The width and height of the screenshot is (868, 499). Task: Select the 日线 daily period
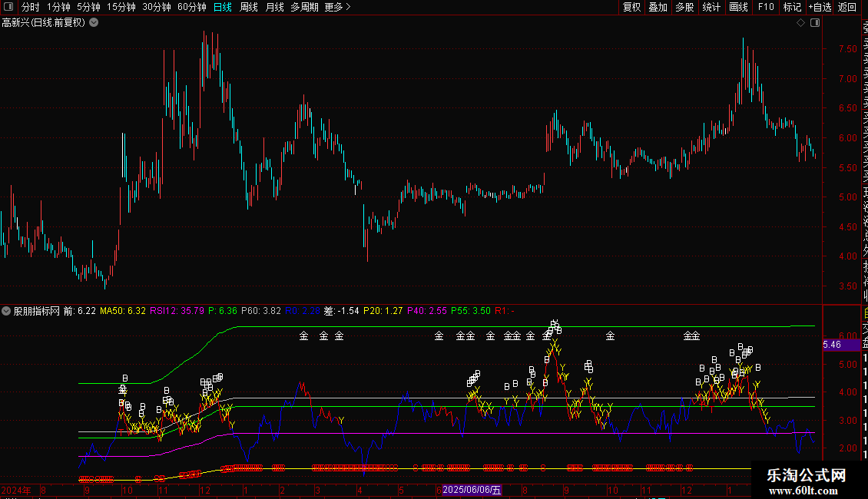click(x=223, y=7)
